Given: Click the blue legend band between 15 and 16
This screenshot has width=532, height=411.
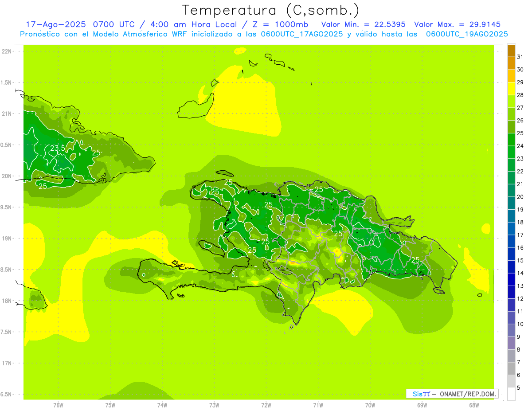Looking at the screenshot, I should (511, 254).
